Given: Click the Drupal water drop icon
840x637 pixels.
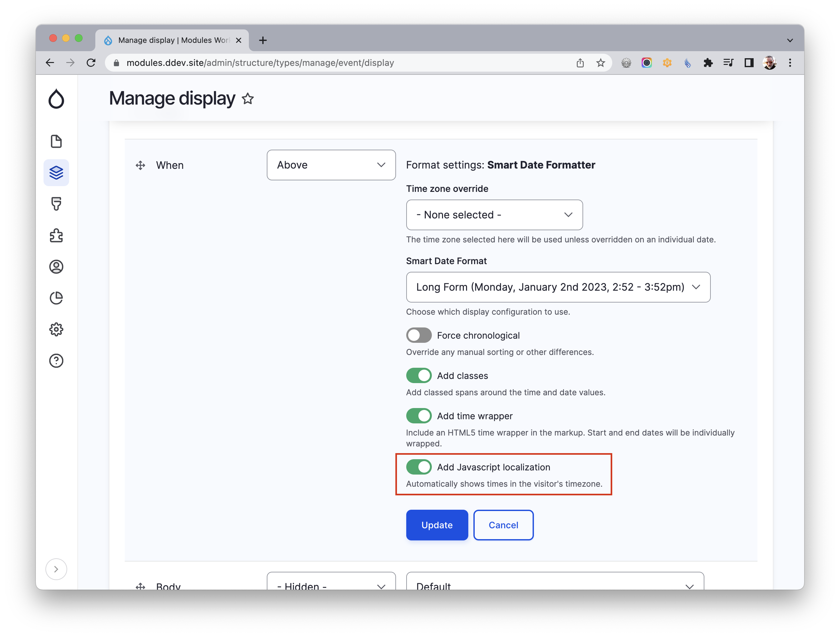Looking at the screenshot, I should pyautogui.click(x=57, y=99).
